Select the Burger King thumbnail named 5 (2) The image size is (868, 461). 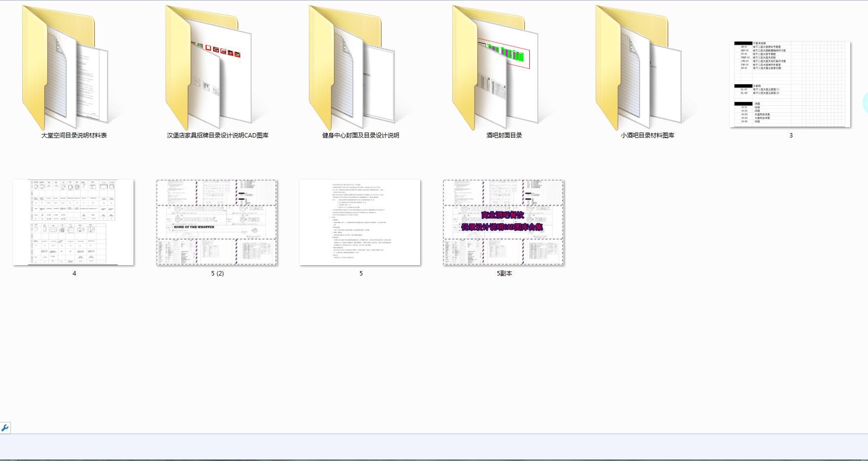click(217, 222)
